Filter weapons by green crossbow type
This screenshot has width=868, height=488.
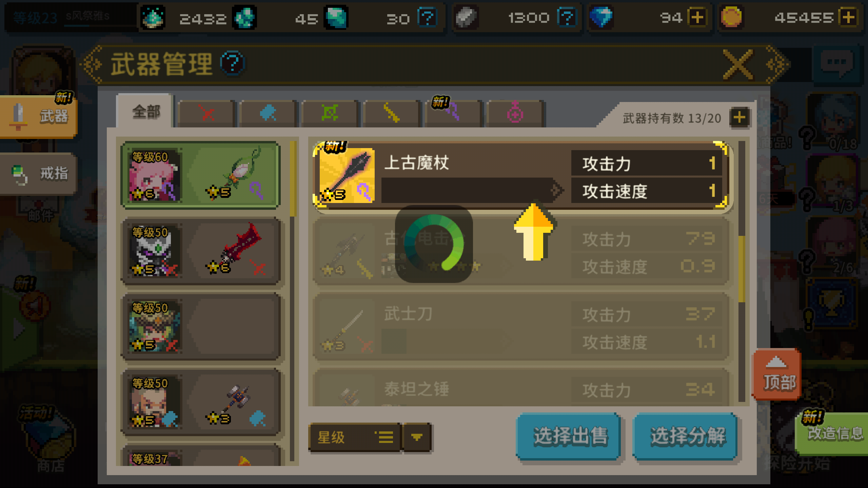pyautogui.click(x=330, y=114)
